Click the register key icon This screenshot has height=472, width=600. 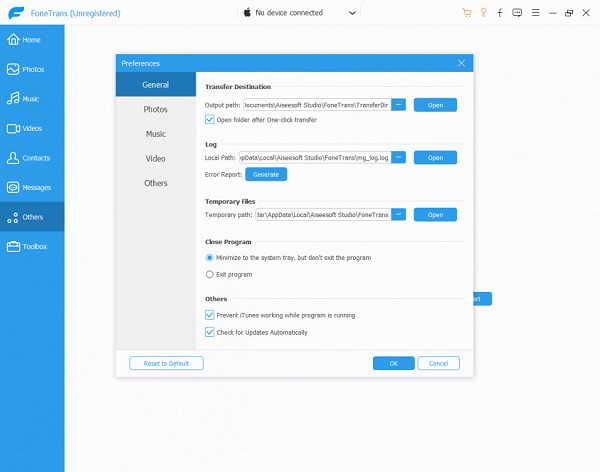tap(483, 13)
